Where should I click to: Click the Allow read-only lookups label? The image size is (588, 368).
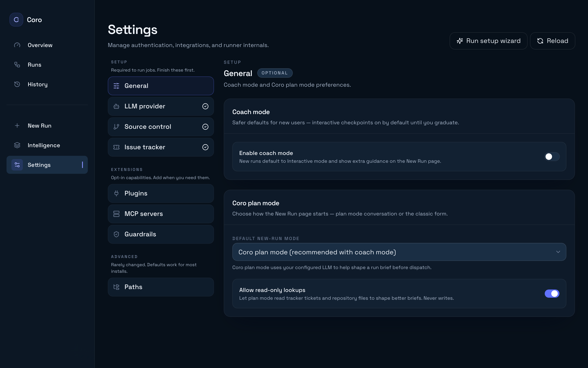tap(272, 290)
